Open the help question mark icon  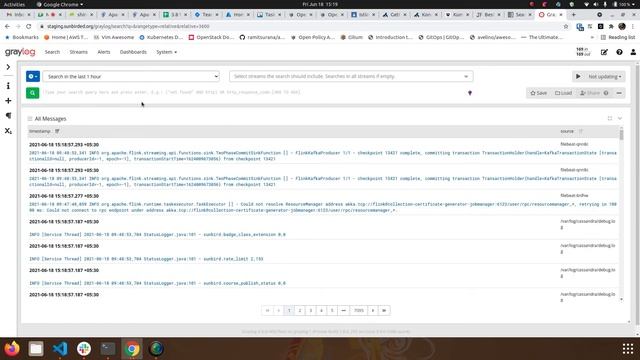click(619, 52)
